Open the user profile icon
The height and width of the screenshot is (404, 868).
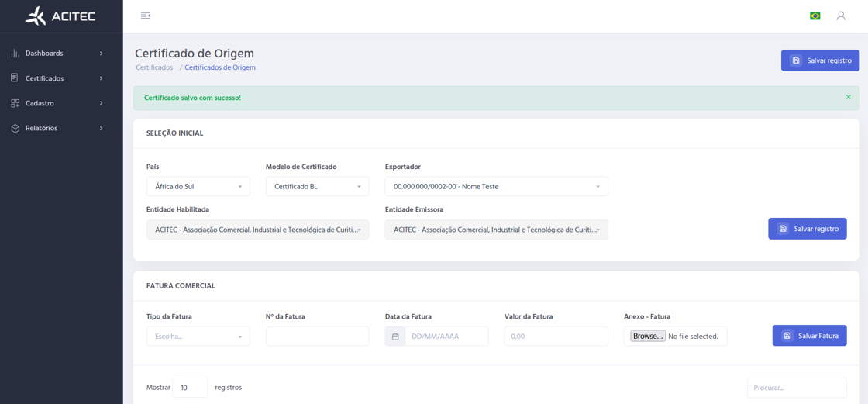[x=840, y=16]
